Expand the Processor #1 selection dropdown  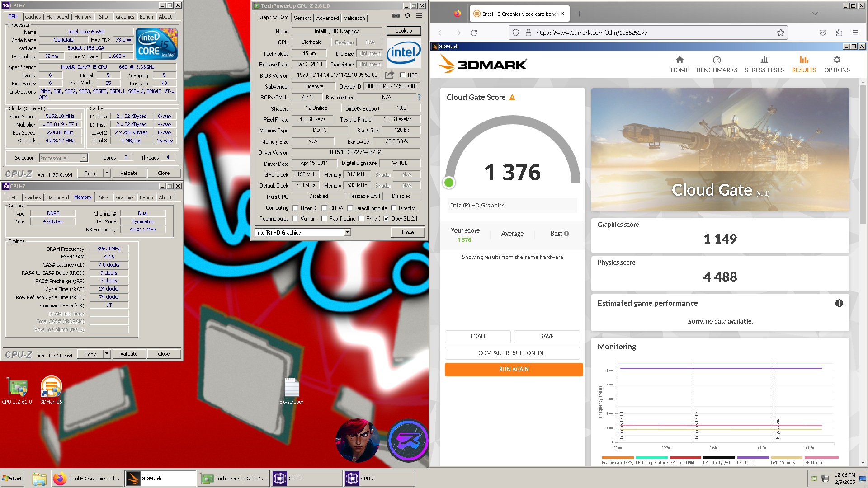pos(84,158)
